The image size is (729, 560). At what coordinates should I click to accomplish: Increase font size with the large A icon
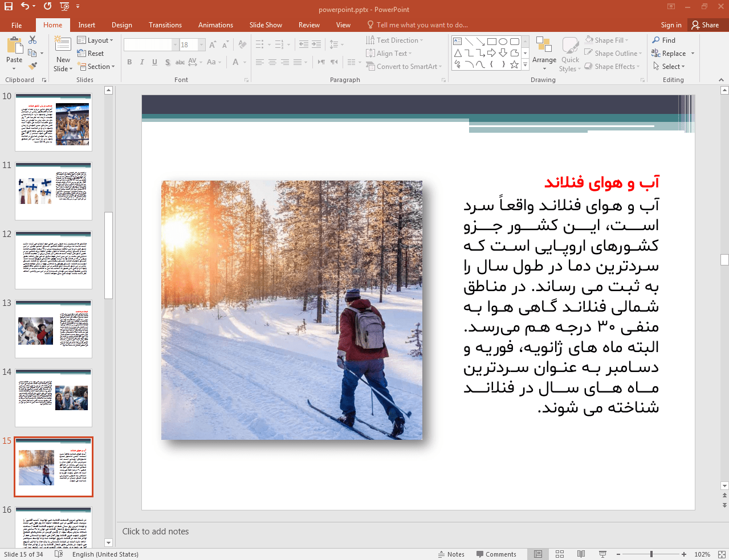click(x=213, y=44)
